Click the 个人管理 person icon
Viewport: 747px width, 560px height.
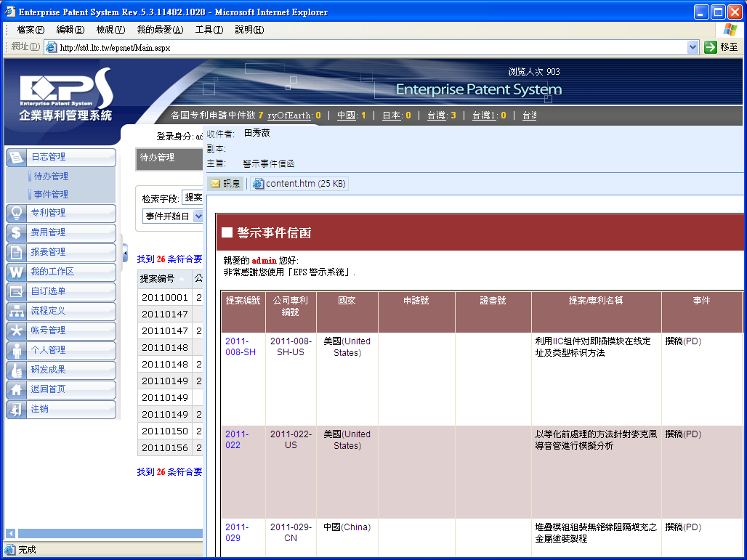tap(16, 350)
